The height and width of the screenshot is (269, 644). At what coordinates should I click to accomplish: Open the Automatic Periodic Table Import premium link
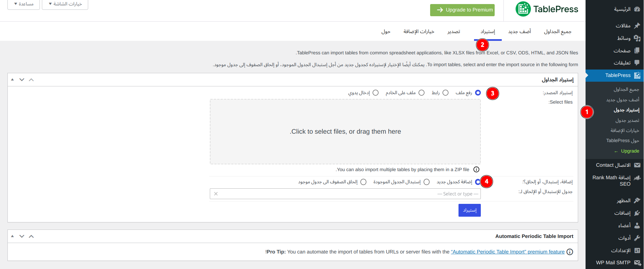click(x=507, y=252)
